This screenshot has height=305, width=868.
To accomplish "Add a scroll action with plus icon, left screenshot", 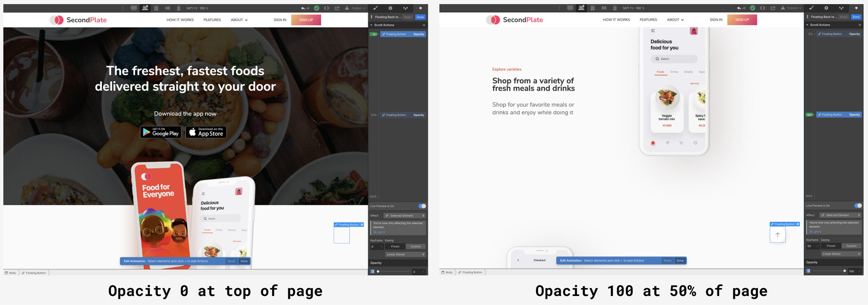I will coord(424,25).
